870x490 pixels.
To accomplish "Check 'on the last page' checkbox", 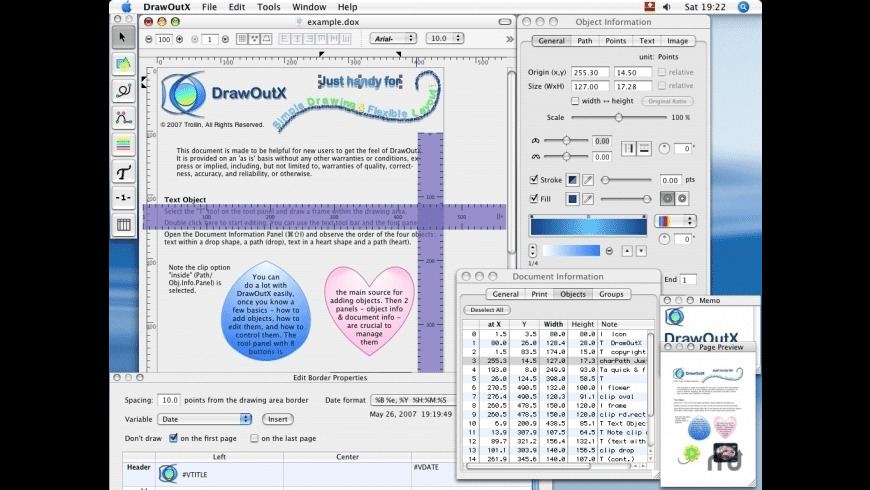I will pyautogui.click(x=254, y=438).
